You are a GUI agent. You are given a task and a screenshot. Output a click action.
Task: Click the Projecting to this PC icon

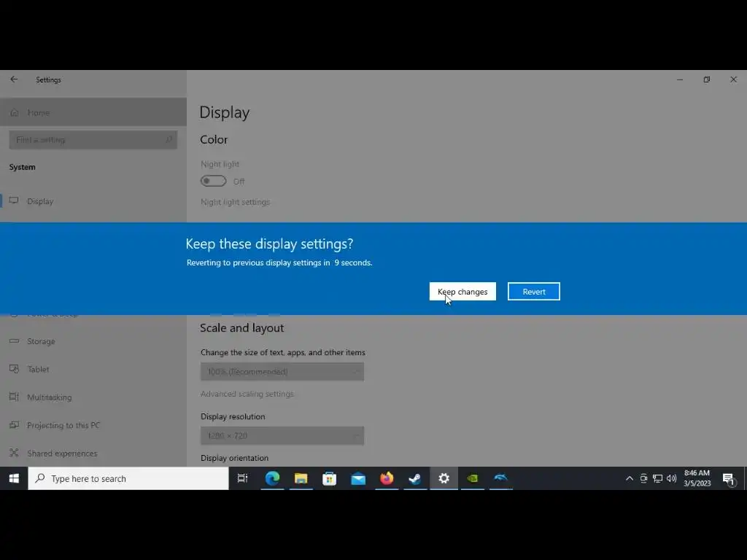[x=15, y=425]
